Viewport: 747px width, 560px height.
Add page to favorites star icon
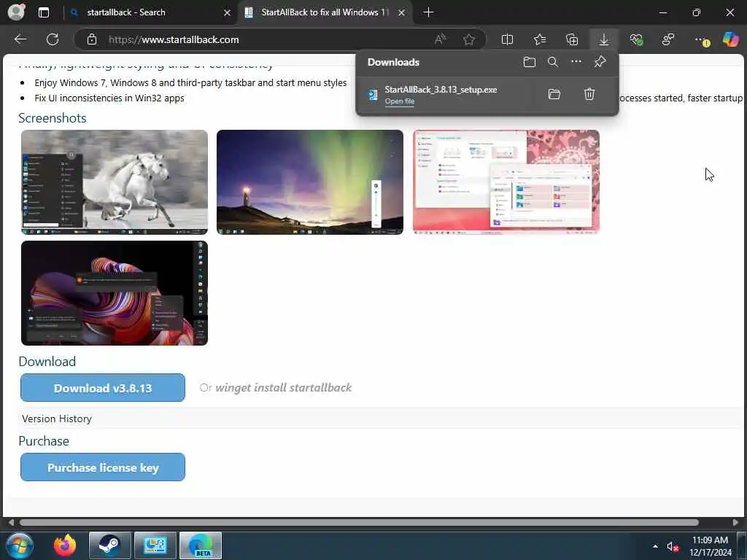469,39
